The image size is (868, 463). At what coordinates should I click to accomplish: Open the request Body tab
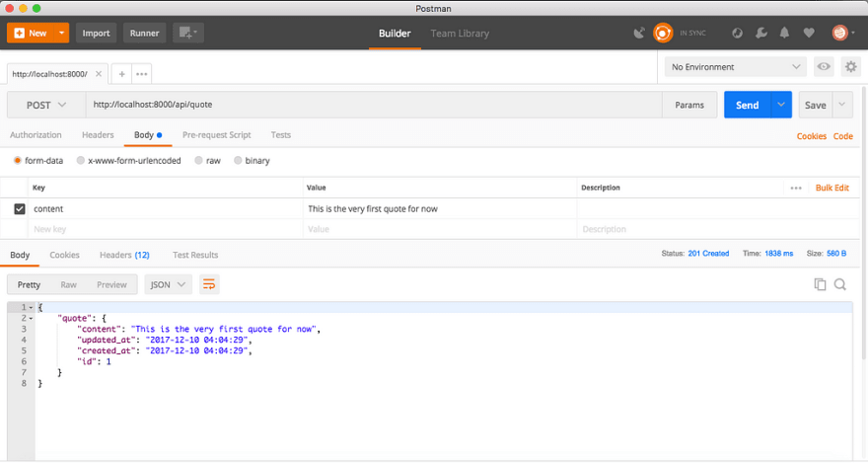[x=148, y=135]
